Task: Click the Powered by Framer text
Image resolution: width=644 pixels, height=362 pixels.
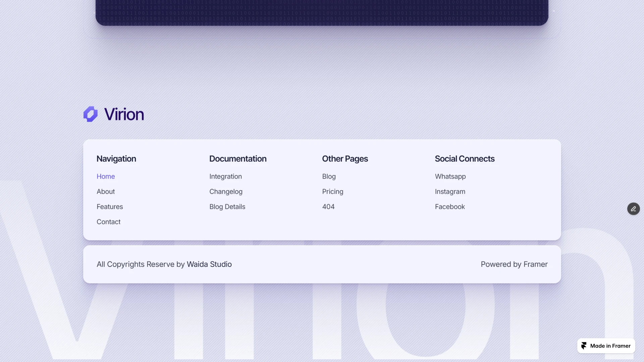Action: click(x=514, y=264)
